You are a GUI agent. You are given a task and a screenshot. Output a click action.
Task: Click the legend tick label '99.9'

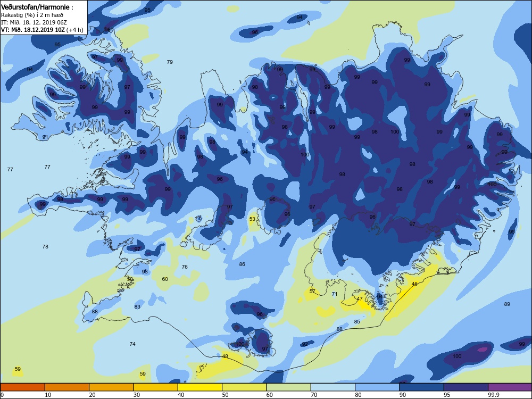click(x=494, y=395)
